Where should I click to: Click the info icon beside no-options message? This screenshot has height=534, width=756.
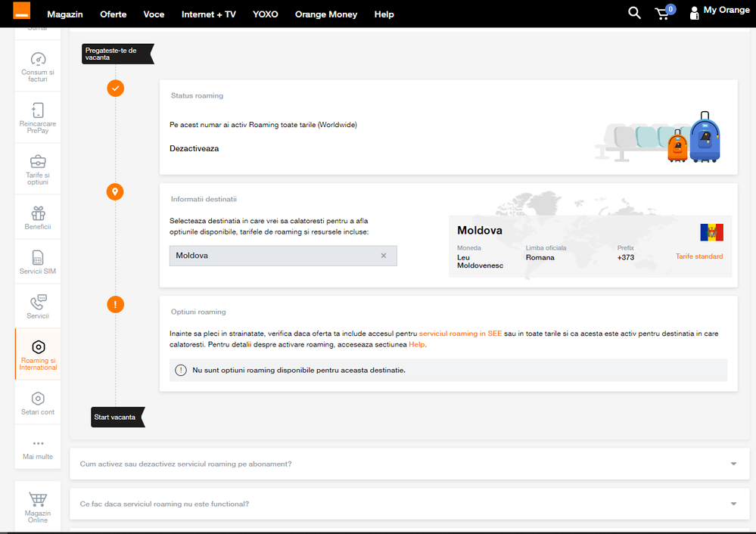pos(180,370)
